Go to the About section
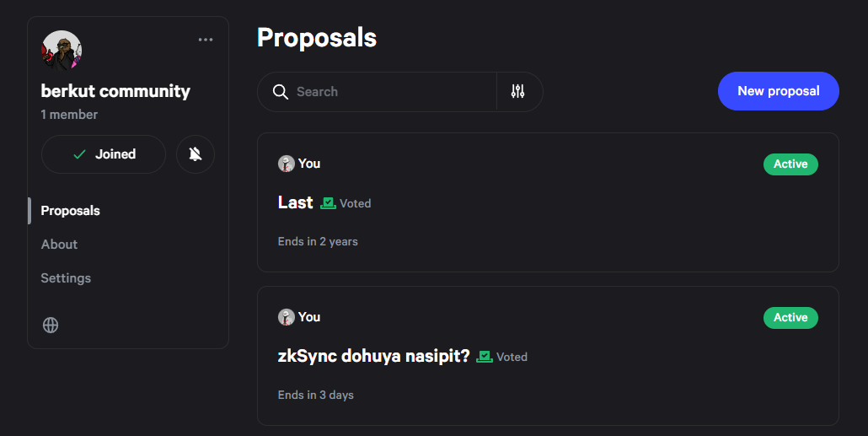Image resolution: width=868 pixels, height=436 pixels. 59,245
